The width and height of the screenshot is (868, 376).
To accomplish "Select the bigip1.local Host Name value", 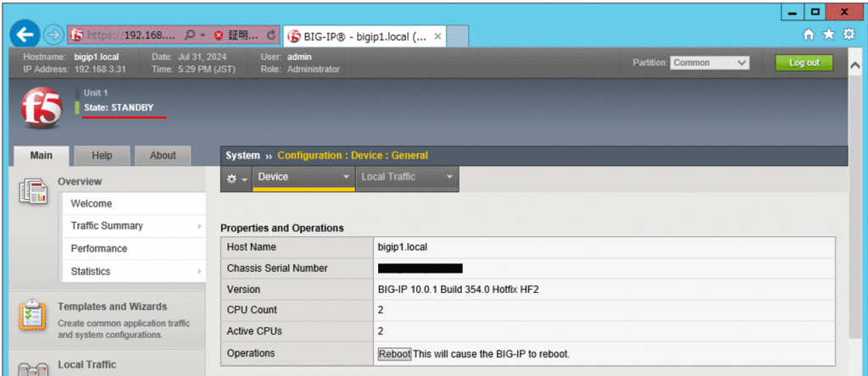I will [x=403, y=247].
